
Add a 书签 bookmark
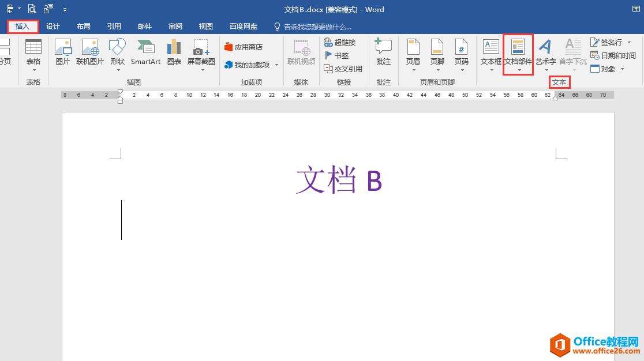(x=336, y=55)
